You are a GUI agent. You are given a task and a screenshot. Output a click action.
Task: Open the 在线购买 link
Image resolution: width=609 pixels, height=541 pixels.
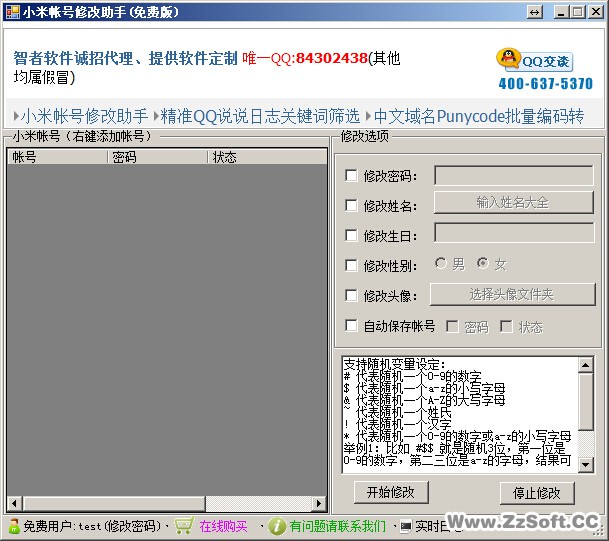[x=223, y=526]
